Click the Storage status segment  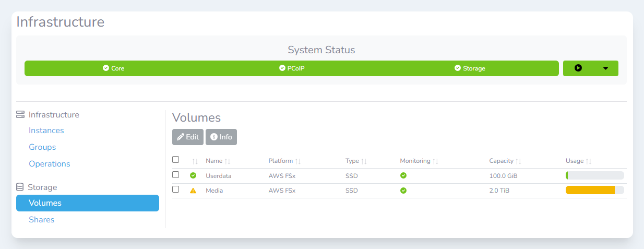(470, 68)
